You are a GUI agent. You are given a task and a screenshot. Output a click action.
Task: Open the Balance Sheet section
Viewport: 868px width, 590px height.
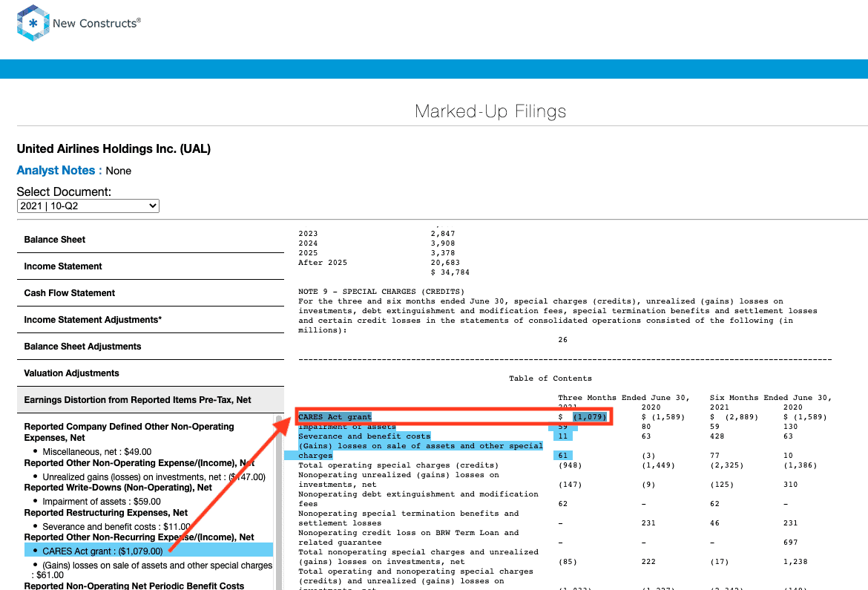click(x=151, y=240)
